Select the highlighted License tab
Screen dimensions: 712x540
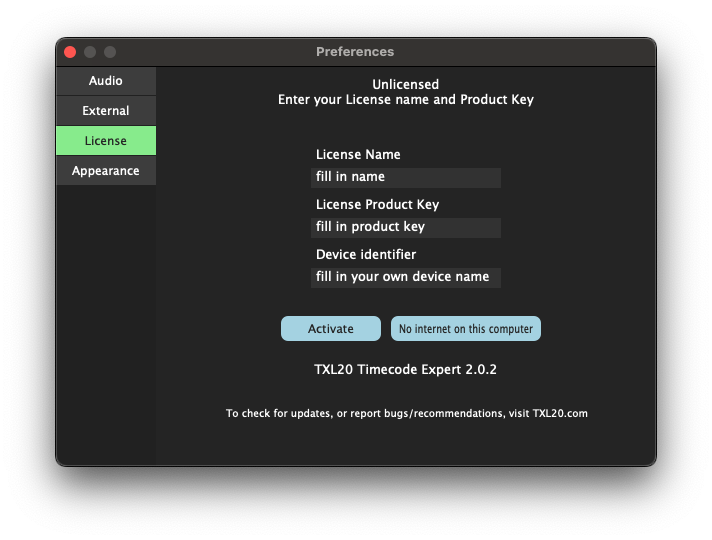pyautogui.click(x=106, y=141)
